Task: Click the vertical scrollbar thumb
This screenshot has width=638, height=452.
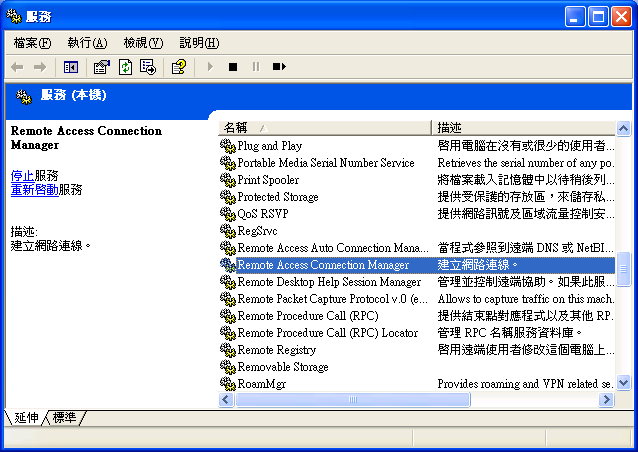Action: point(623,269)
